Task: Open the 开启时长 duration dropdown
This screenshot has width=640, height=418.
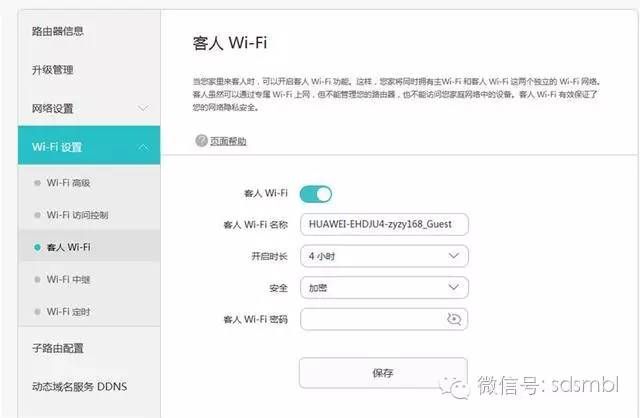Action: pos(384,256)
